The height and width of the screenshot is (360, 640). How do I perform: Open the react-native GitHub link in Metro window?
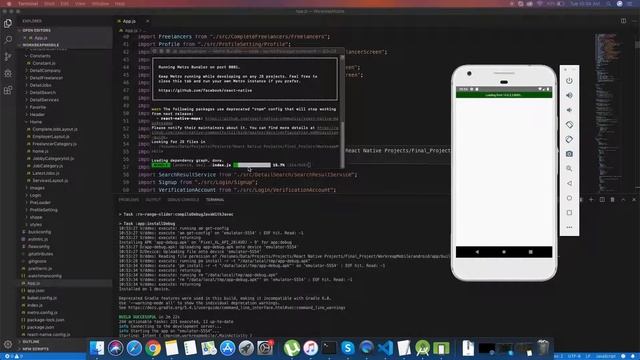205,91
